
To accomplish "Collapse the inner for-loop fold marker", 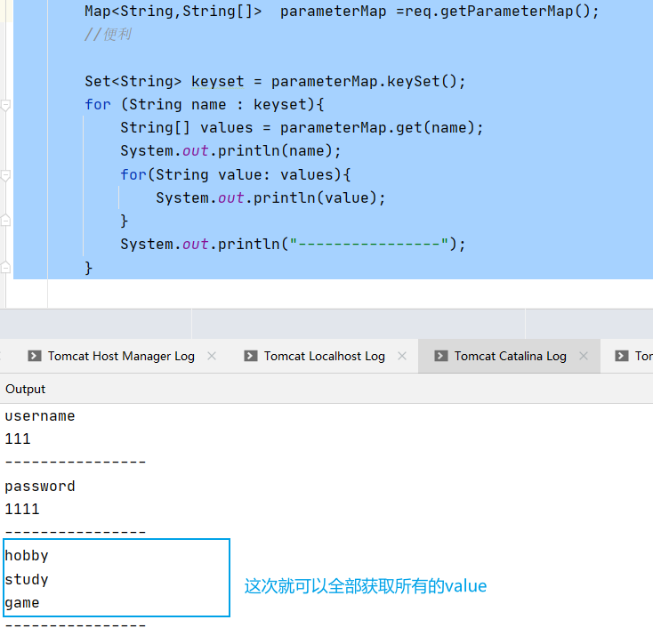I will click(x=5, y=175).
